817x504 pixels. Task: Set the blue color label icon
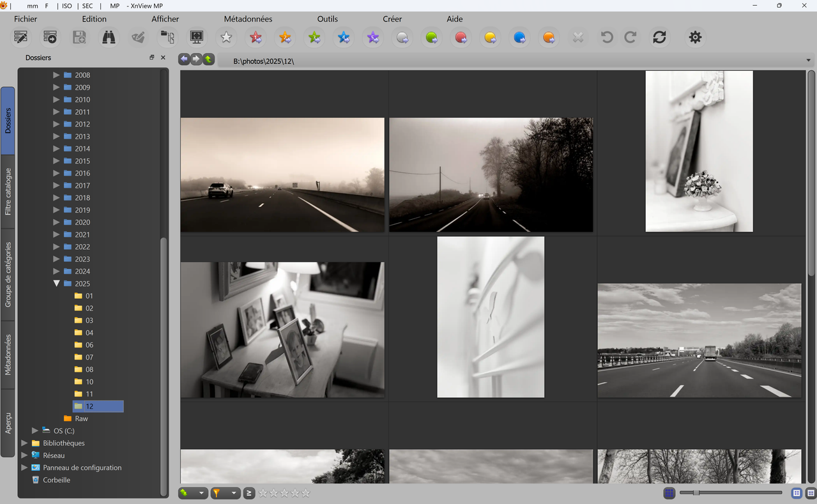(x=520, y=38)
